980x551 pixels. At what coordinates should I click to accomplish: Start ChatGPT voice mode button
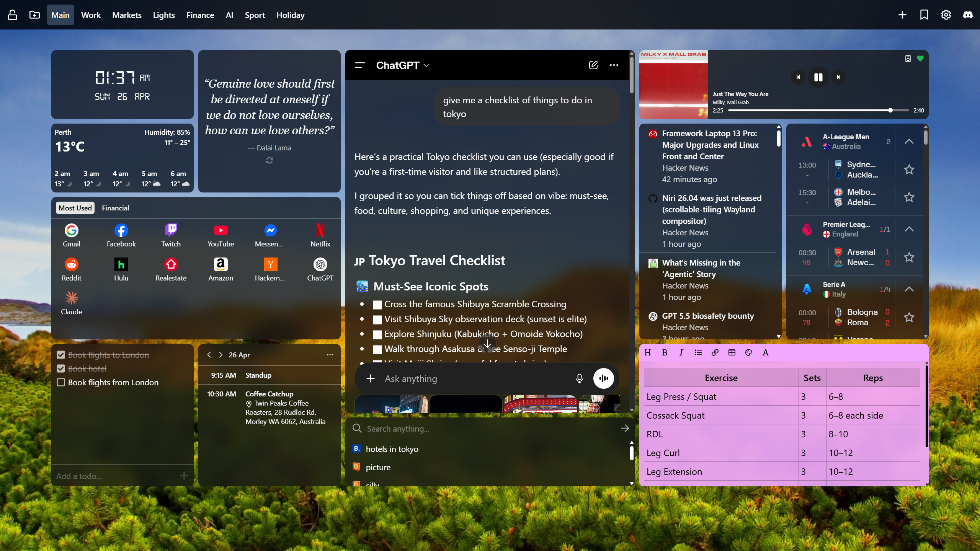point(604,378)
